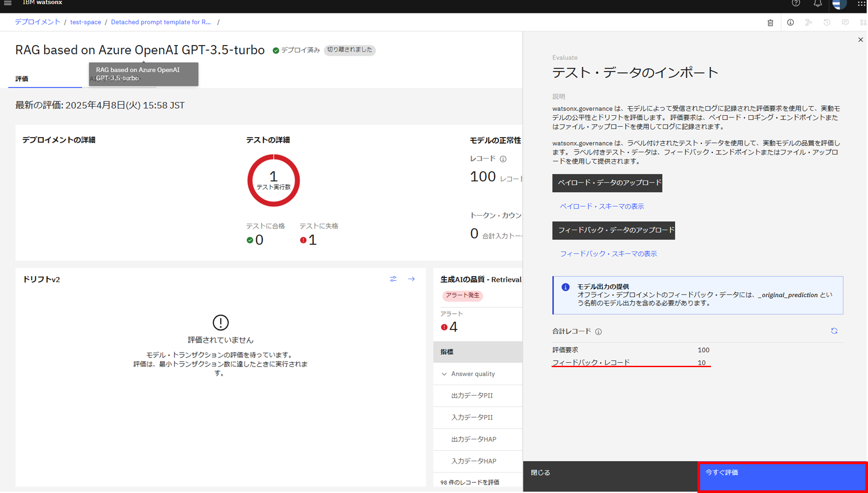Click ペイロード・データのアップロード button
The width and height of the screenshot is (868, 493).
pos(607,183)
